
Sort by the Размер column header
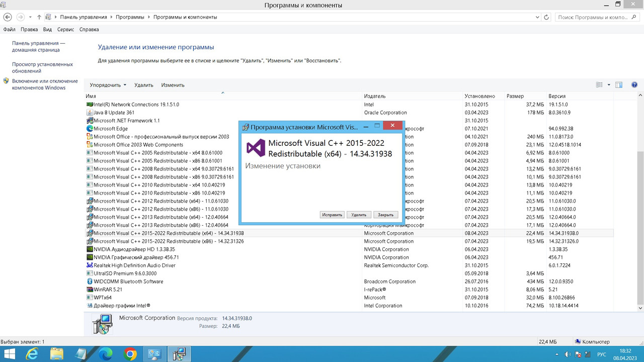click(526, 96)
